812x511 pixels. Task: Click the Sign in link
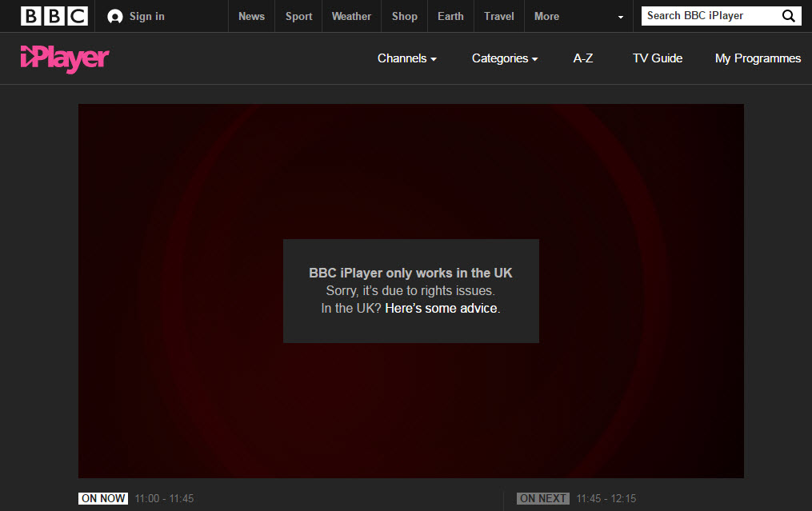point(147,17)
